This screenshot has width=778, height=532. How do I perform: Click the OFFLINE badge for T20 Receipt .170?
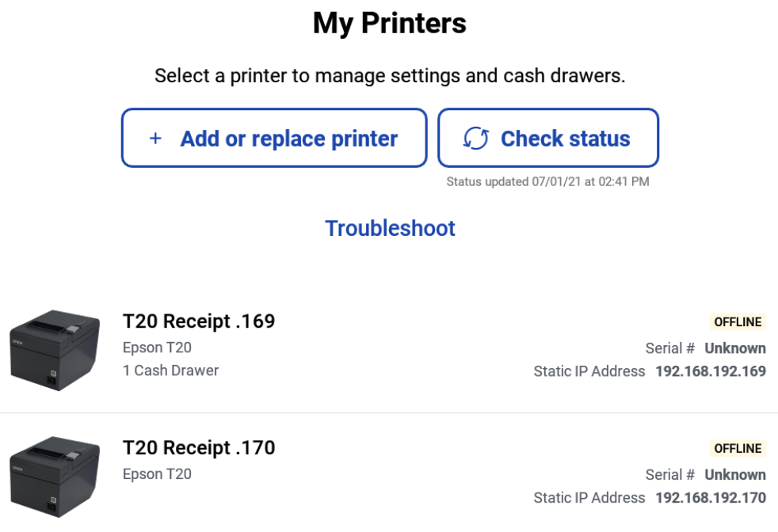pos(738,448)
